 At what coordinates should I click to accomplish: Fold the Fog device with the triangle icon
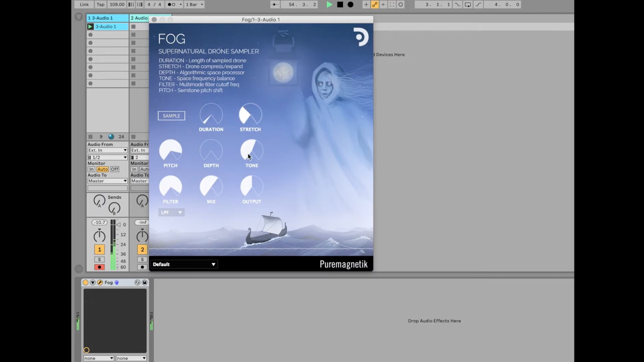coord(93,283)
